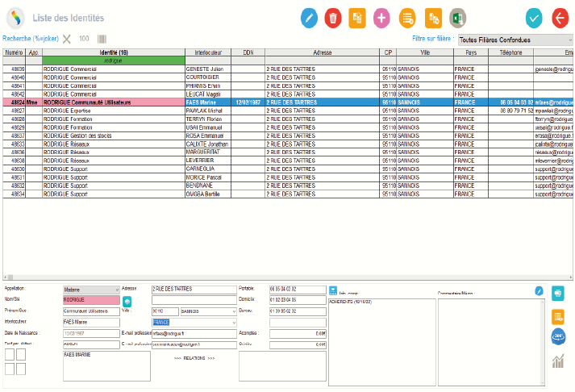Validate with the teal checkmark icon
Viewport: 575px width, 392px height.
[534, 18]
